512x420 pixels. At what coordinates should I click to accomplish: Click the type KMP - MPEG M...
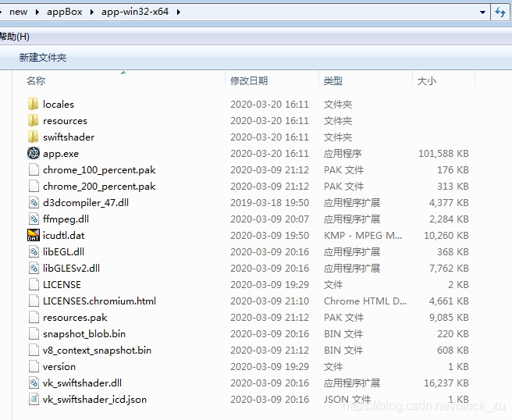point(363,235)
